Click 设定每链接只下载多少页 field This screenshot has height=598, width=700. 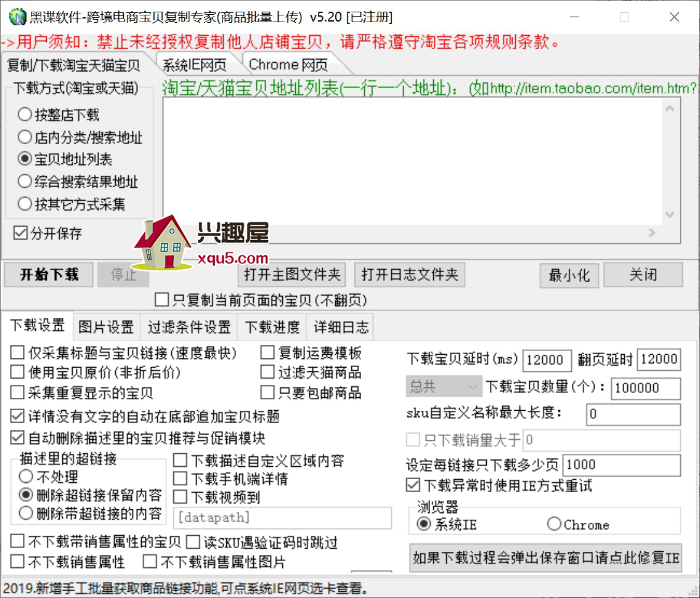[x=622, y=465]
